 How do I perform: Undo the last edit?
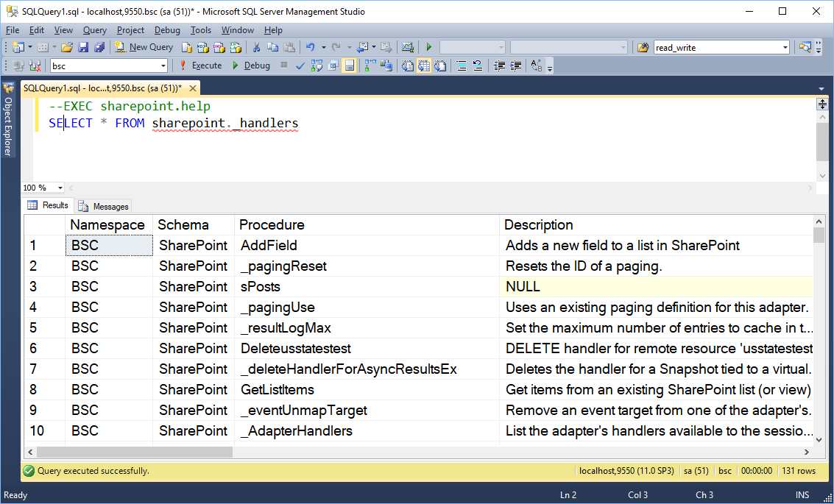pyautogui.click(x=311, y=47)
